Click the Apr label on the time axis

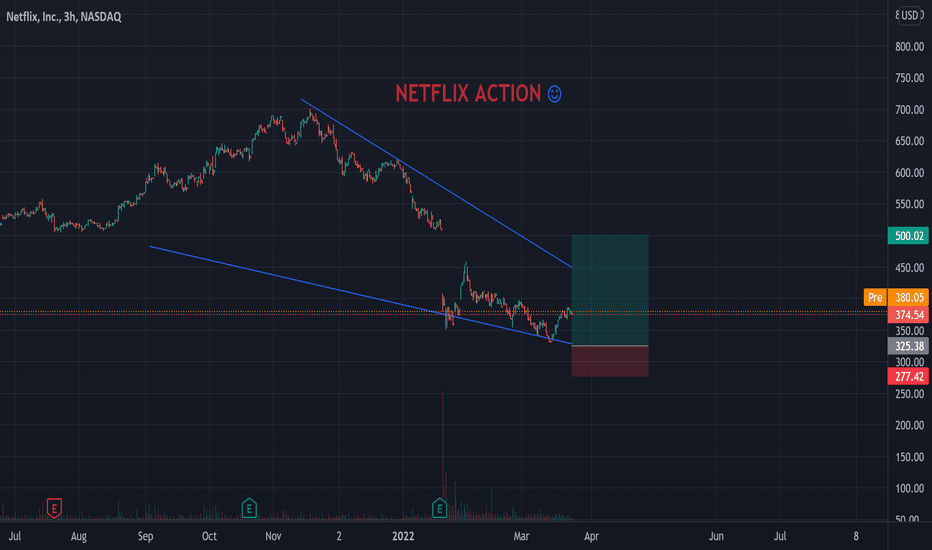coord(591,536)
